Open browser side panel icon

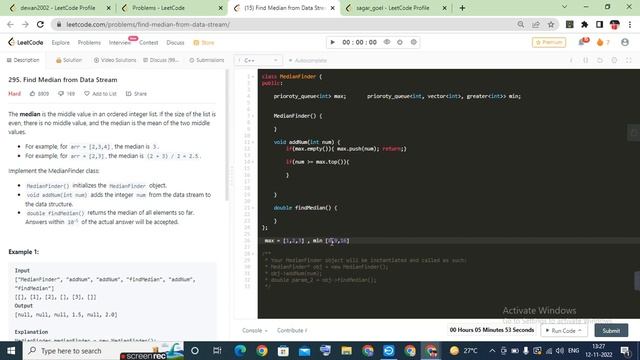tap(599, 24)
